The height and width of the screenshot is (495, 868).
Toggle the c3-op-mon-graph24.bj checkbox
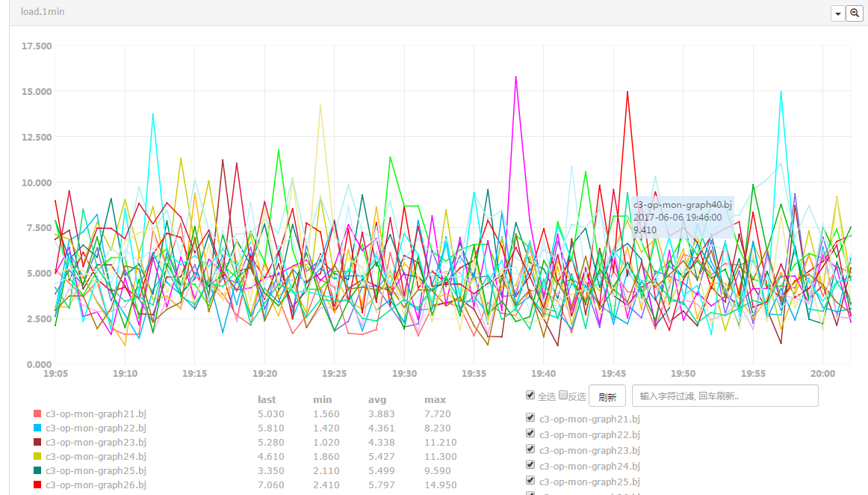(x=530, y=465)
